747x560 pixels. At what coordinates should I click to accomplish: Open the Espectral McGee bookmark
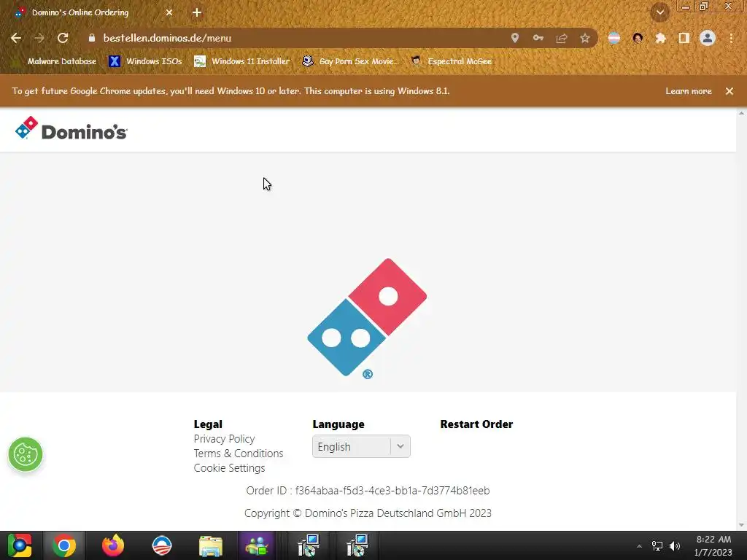click(452, 61)
